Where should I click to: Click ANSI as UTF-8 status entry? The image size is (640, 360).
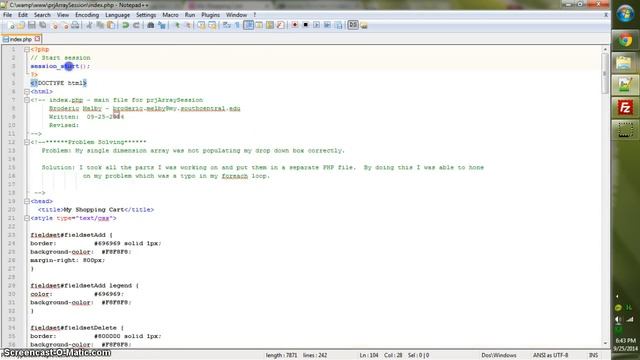point(550,356)
